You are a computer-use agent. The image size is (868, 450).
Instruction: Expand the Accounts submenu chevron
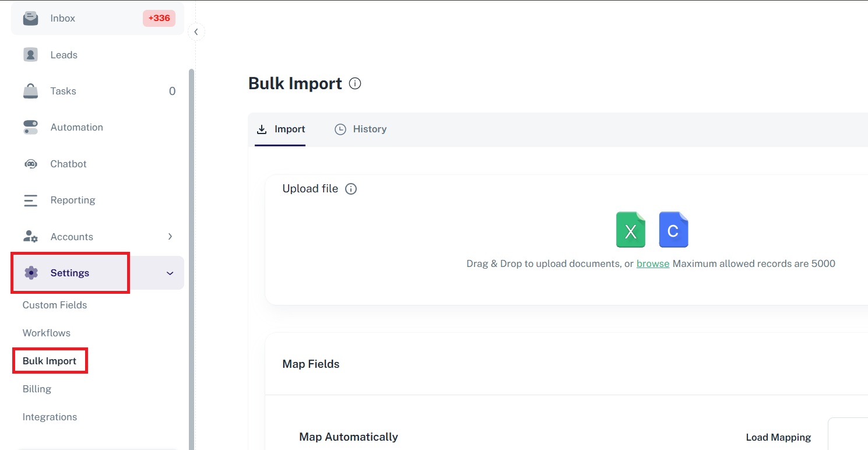point(170,237)
